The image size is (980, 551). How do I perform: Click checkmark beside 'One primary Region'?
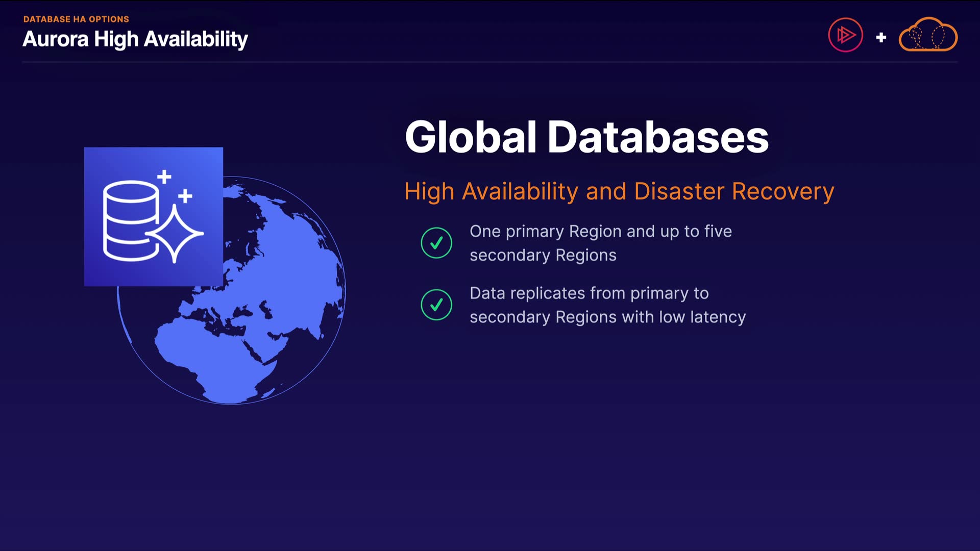pyautogui.click(x=436, y=243)
